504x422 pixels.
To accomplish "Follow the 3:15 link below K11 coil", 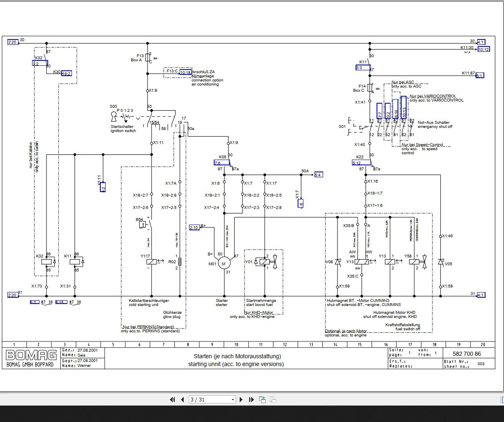I will (x=61, y=302).
